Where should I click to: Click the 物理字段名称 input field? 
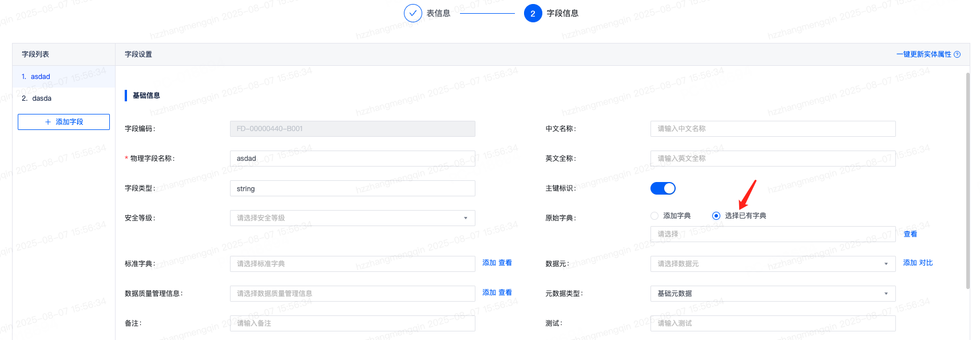pyautogui.click(x=352, y=159)
